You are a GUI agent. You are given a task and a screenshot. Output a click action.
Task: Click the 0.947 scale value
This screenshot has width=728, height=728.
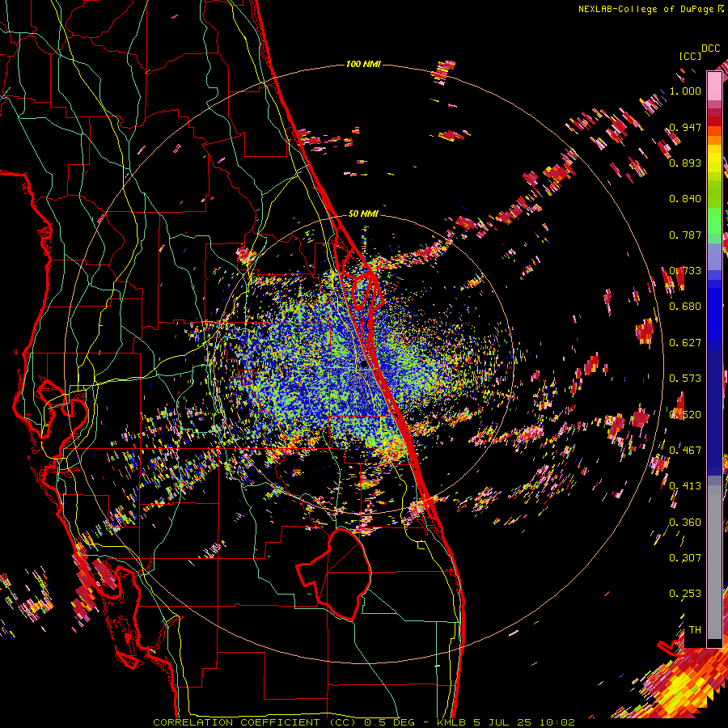coord(685,127)
